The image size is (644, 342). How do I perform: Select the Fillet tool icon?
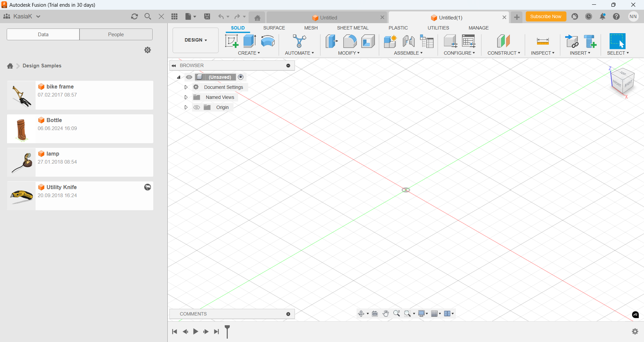pos(350,41)
